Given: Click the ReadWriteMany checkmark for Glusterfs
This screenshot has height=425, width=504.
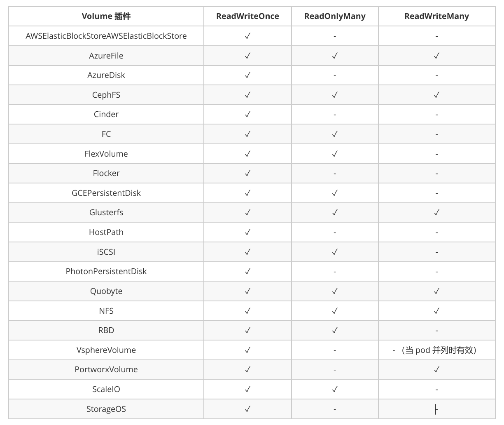Looking at the screenshot, I should [x=436, y=213].
